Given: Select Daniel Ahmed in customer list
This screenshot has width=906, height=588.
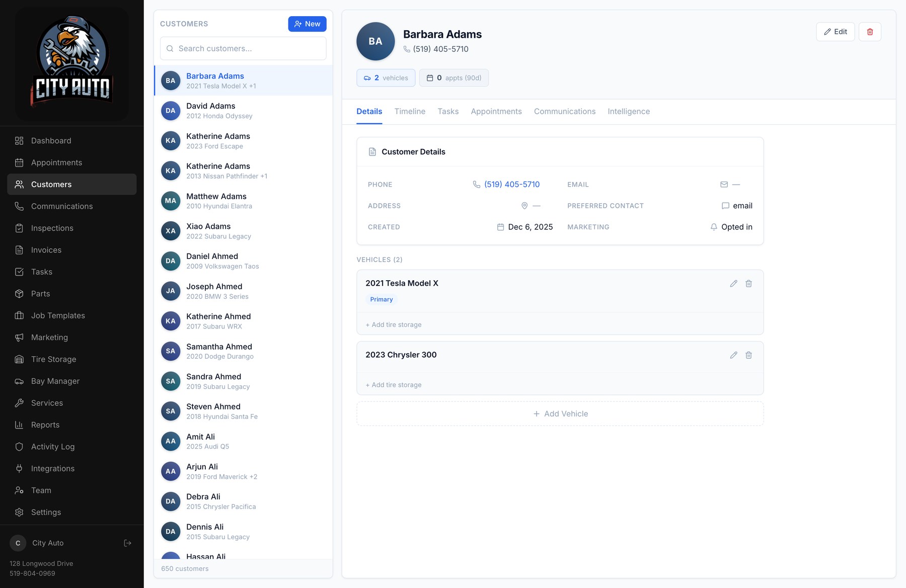Looking at the screenshot, I should [243, 261].
